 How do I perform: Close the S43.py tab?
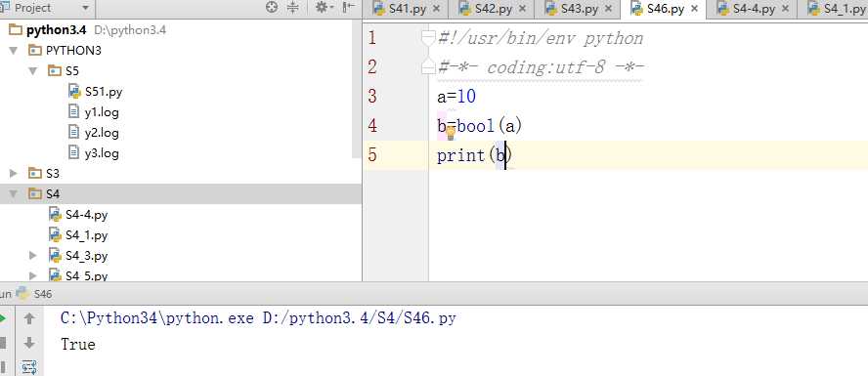609,9
